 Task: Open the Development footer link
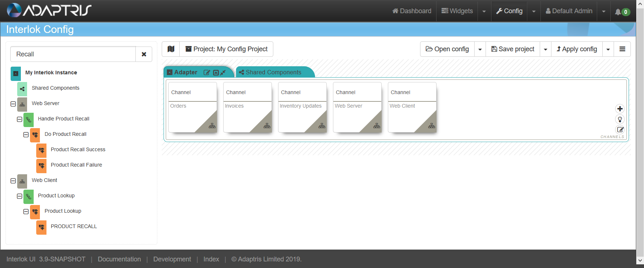(172, 259)
